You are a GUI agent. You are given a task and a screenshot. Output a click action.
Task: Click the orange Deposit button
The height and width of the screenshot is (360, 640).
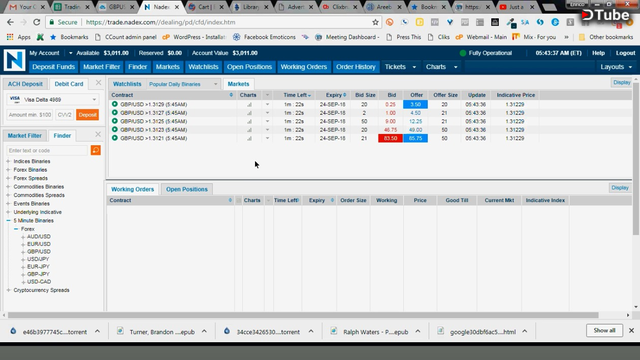(x=87, y=115)
